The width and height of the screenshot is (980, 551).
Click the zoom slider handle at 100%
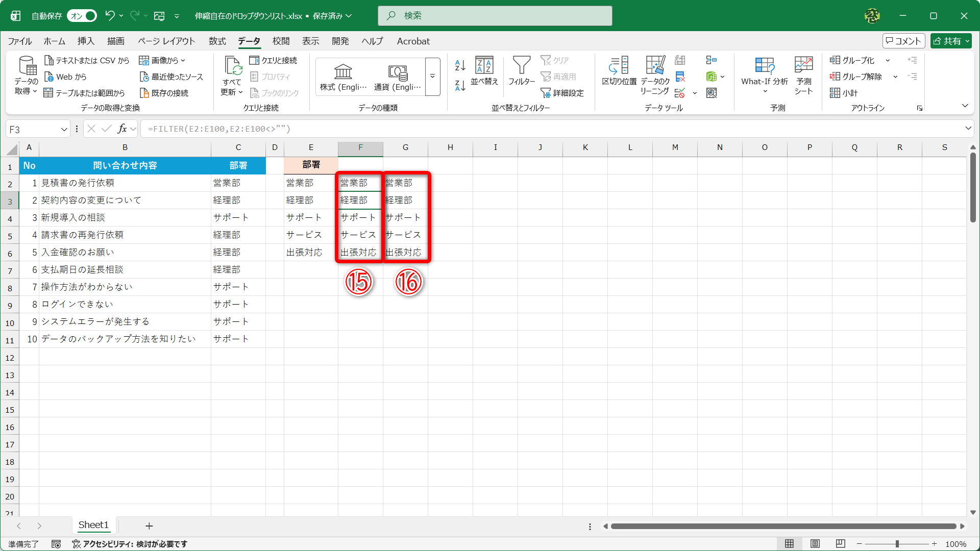(897, 544)
